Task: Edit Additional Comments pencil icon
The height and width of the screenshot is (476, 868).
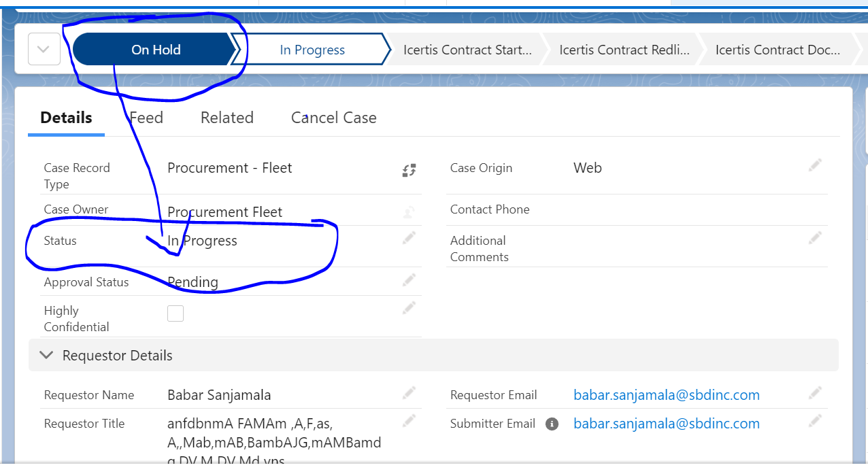Action: pos(815,237)
